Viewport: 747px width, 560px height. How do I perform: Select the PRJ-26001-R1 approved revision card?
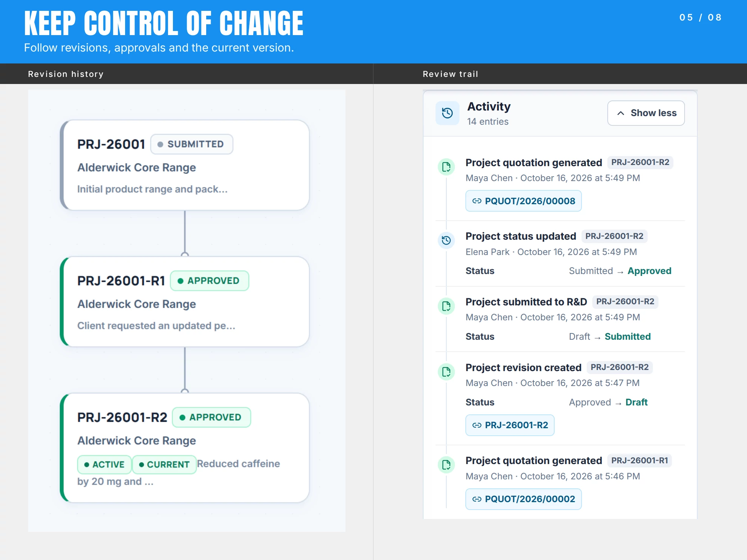(185, 302)
